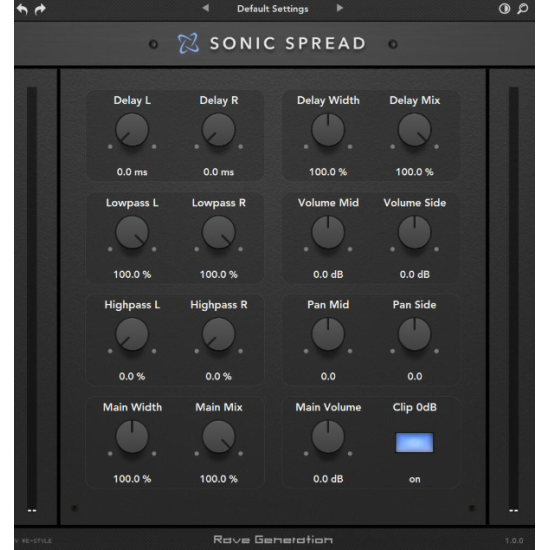Click the Highpass L value 0.0 %
This screenshot has width=550, height=550.
pyautogui.click(x=132, y=376)
